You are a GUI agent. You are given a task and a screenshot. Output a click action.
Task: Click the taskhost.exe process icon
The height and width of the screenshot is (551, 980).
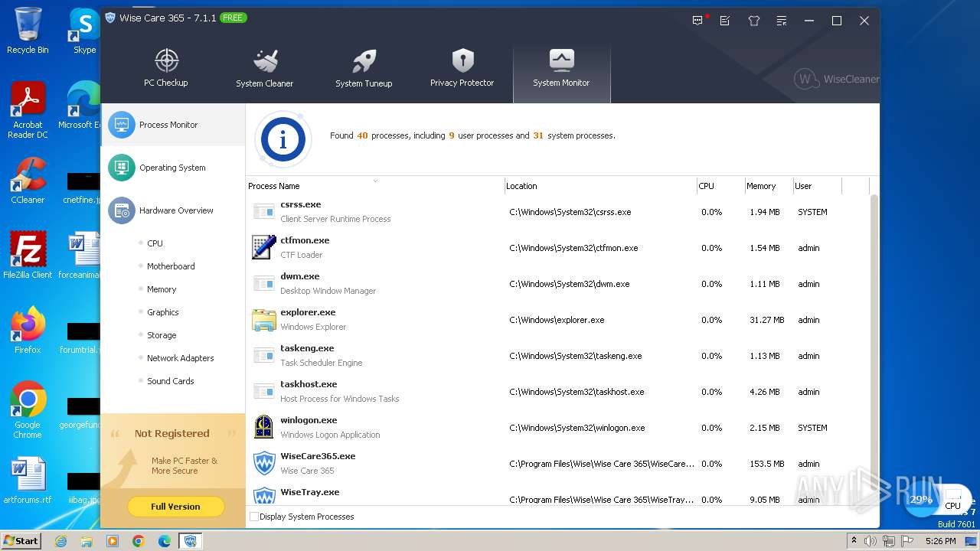pyautogui.click(x=264, y=391)
